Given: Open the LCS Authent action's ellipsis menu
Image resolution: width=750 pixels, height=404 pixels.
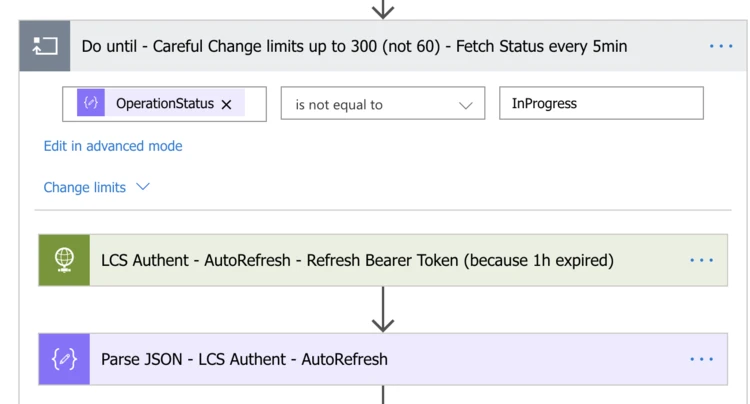Looking at the screenshot, I should [702, 260].
